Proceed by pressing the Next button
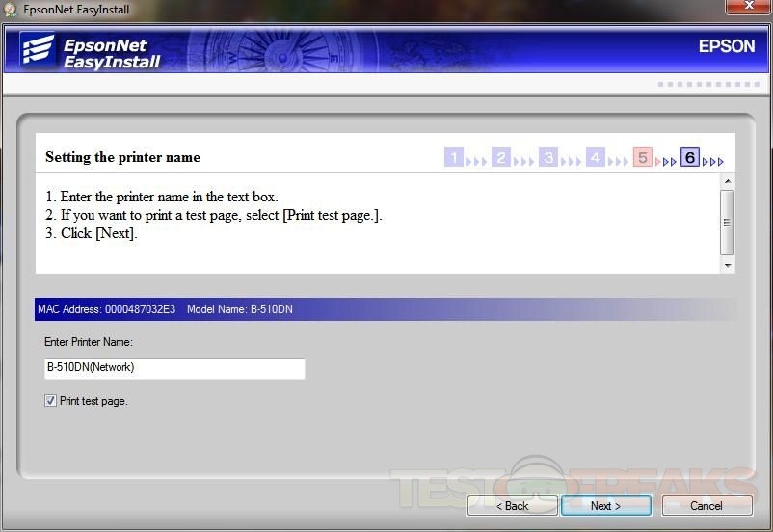The width and height of the screenshot is (773, 532). click(606, 506)
